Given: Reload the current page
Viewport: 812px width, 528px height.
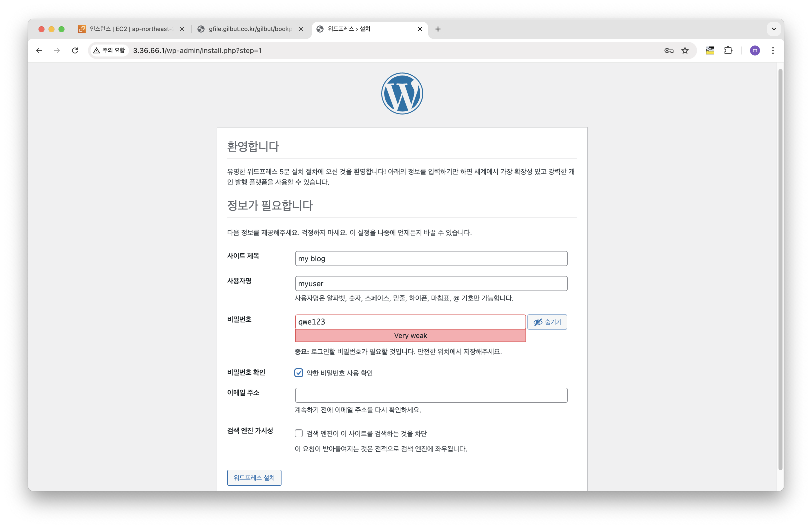Looking at the screenshot, I should click(75, 50).
